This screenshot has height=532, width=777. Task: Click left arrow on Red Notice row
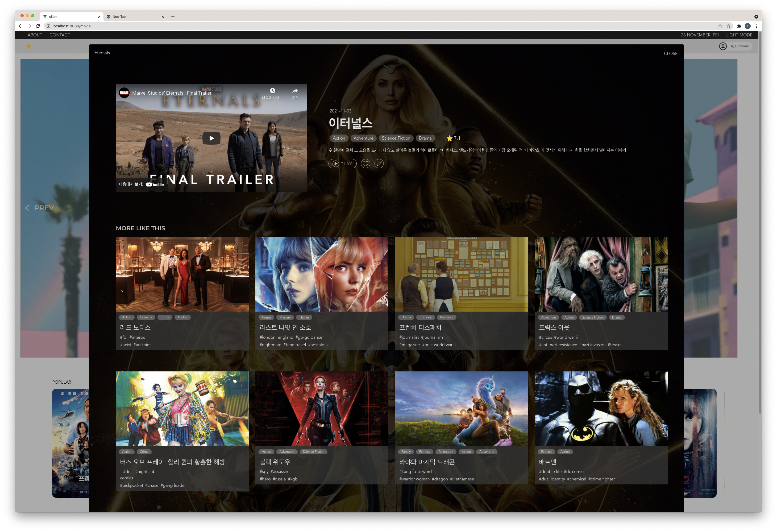(122, 291)
